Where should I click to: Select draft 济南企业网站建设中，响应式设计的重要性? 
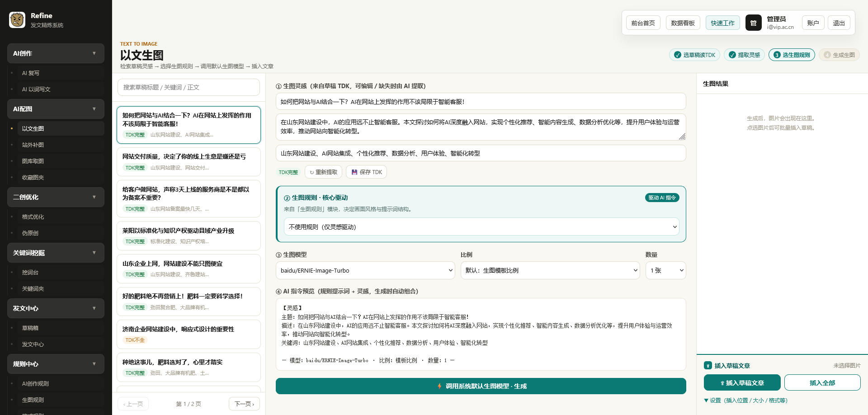tap(189, 335)
